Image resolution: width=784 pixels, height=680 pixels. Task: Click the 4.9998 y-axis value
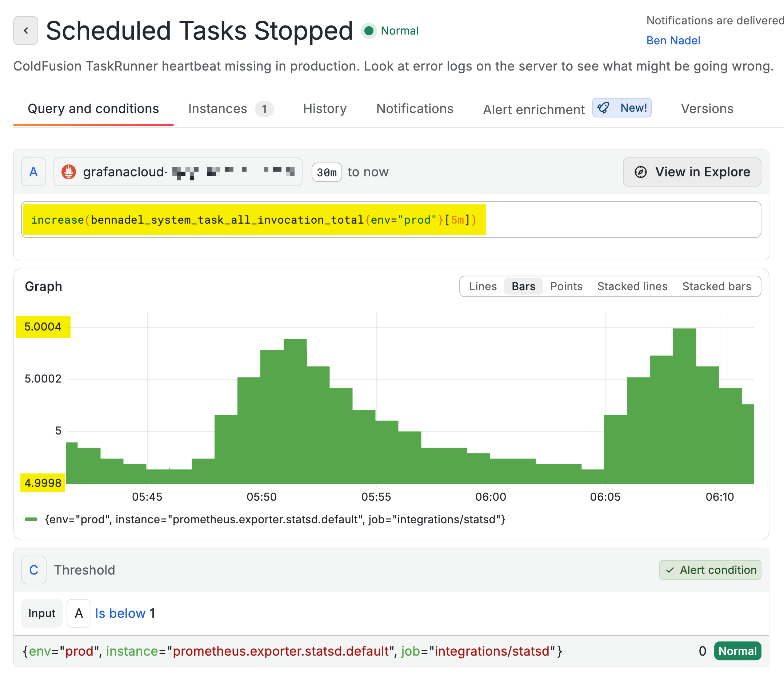43,483
